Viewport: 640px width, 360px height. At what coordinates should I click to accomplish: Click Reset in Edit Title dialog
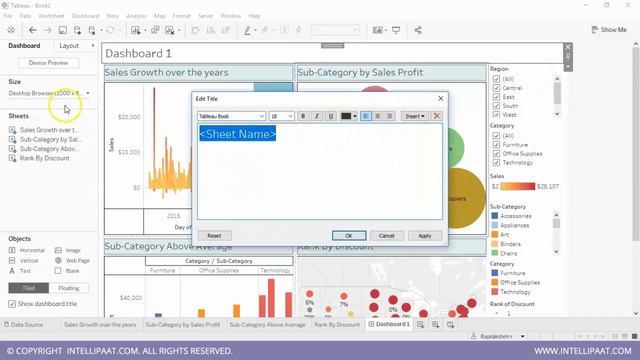tap(214, 236)
